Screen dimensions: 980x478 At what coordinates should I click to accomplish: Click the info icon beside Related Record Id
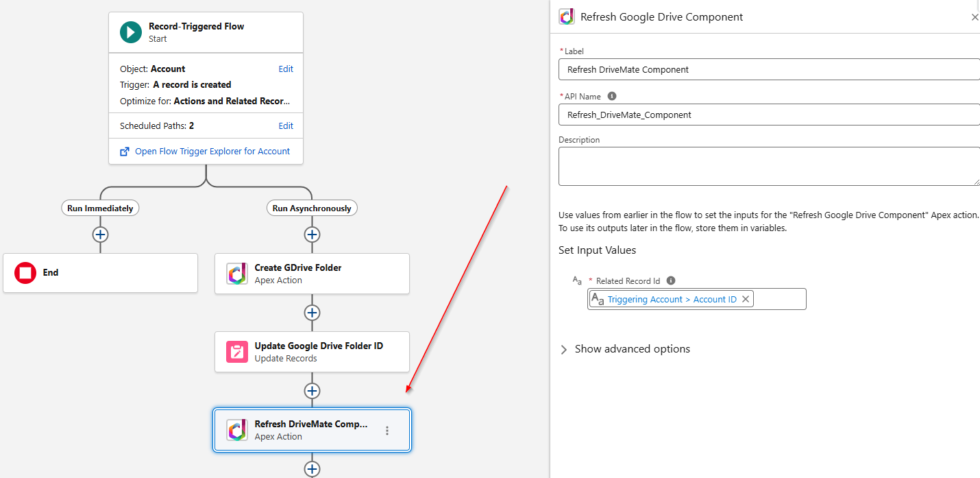pyautogui.click(x=670, y=280)
